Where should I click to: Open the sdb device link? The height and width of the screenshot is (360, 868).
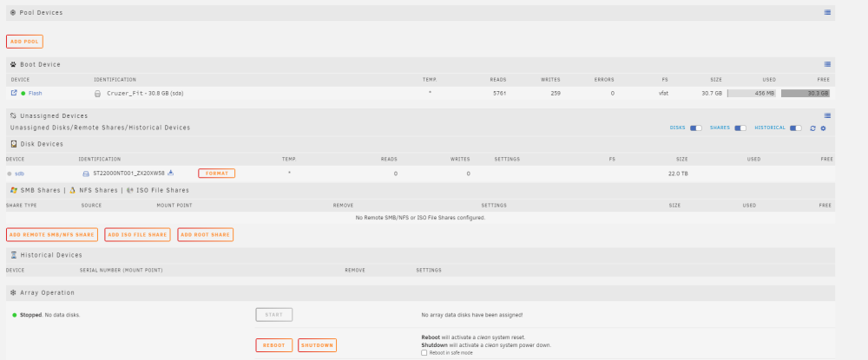pyautogui.click(x=19, y=173)
